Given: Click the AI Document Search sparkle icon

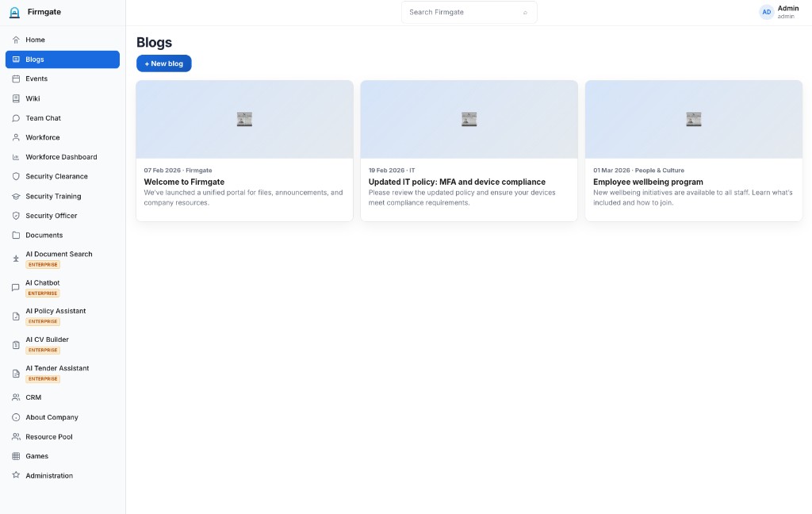Looking at the screenshot, I should 16,259.
